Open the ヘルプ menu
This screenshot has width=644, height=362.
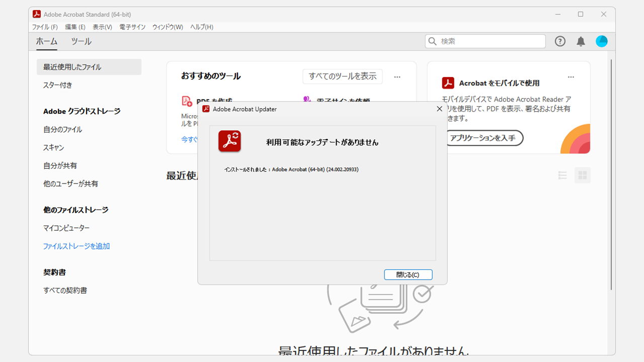point(201,27)
